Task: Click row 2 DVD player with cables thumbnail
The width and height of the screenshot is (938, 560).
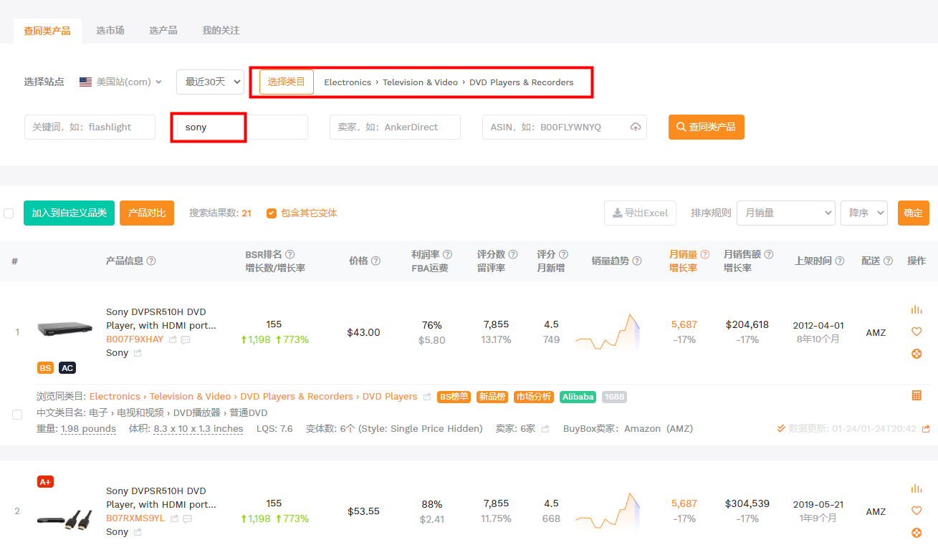Action: point(64,519)
